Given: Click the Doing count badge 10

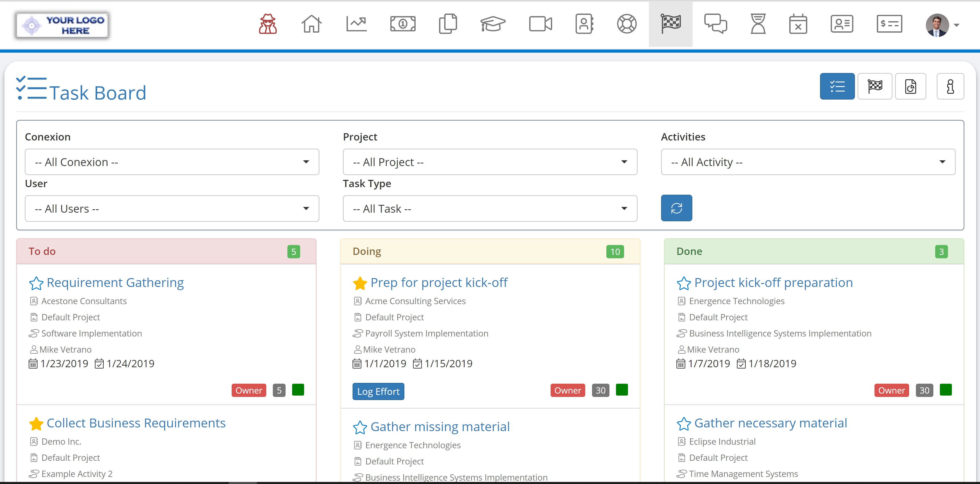Looking at the screenshot, I should click(x=615, y=252).
